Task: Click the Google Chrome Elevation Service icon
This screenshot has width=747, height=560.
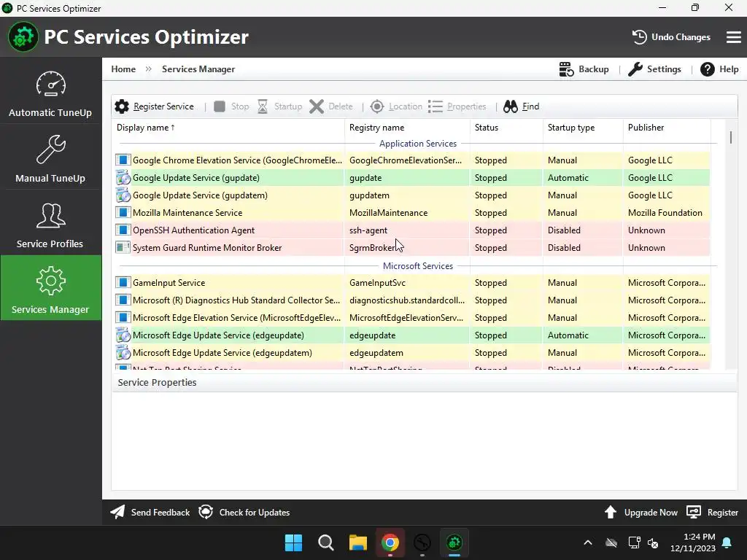Action: coord(123,160)
